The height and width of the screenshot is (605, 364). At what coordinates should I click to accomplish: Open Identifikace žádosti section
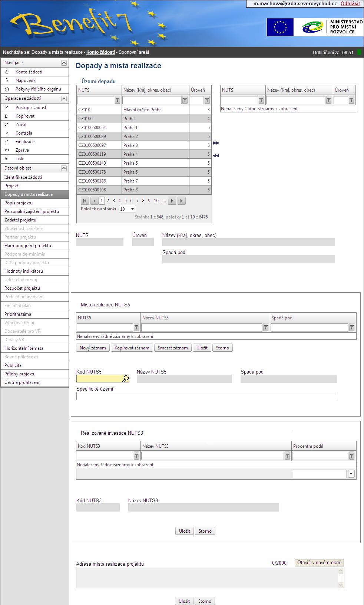(34, 177)
